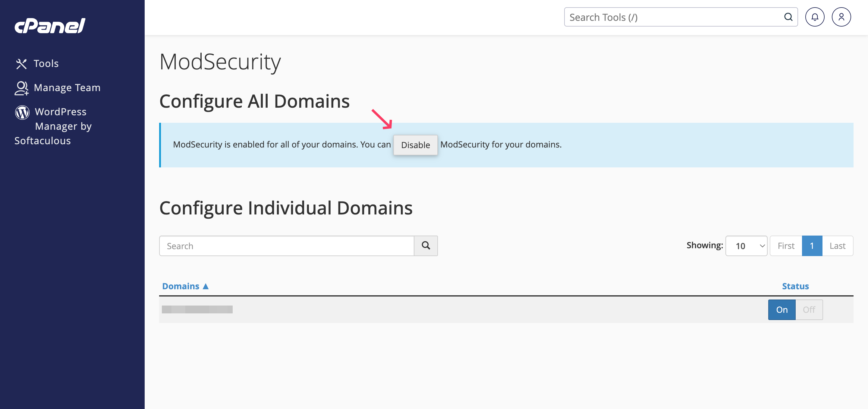Viewport: 868px width, 409px height.
Task: Focus the domains Search field
Action: (x=286, y=246)
